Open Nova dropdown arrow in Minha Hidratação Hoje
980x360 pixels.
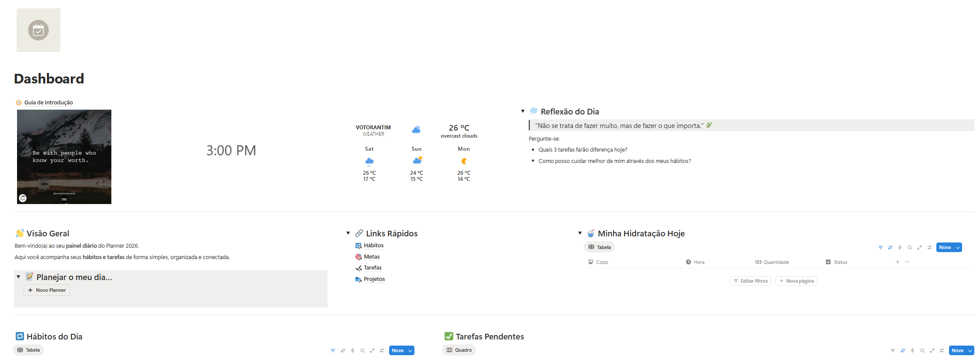[958, 248]
